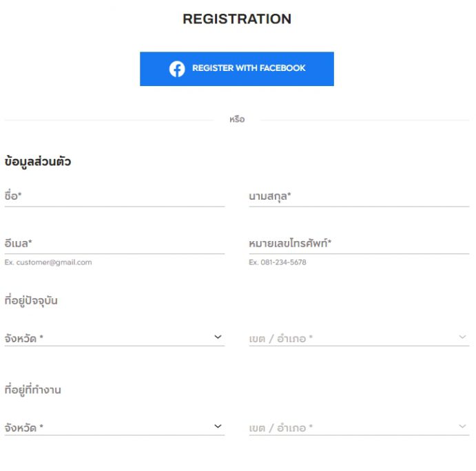Open เขต / อำเภอ dropdown under ที่อยู่ปัจจุบัน

point(359,338)
